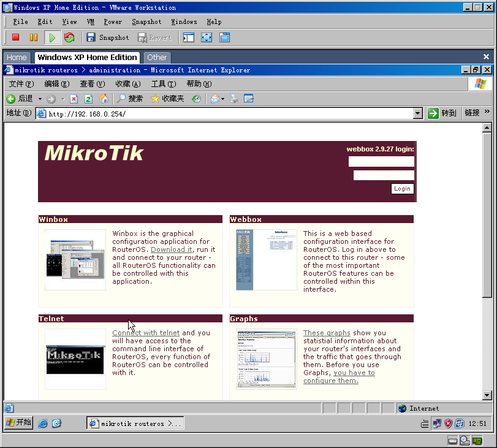497x448 pixels.
Task: Enter VMware full screen mode icon
Action: [x=207, y=37]
